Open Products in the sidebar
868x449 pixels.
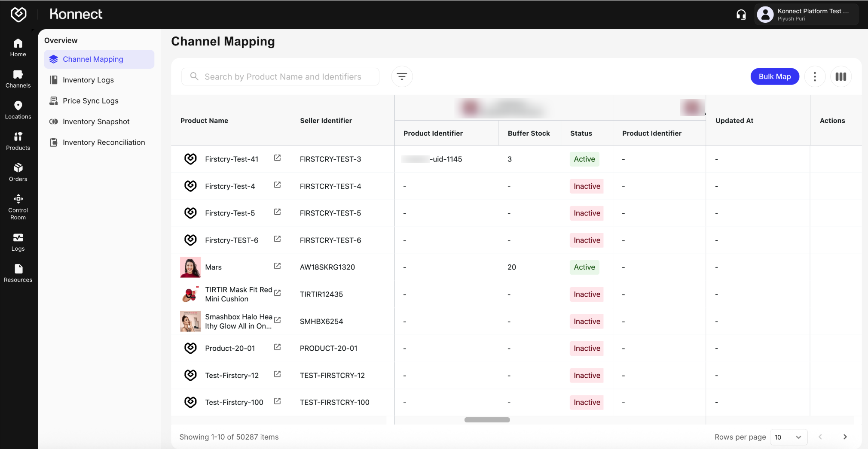[x=18, y=141]
